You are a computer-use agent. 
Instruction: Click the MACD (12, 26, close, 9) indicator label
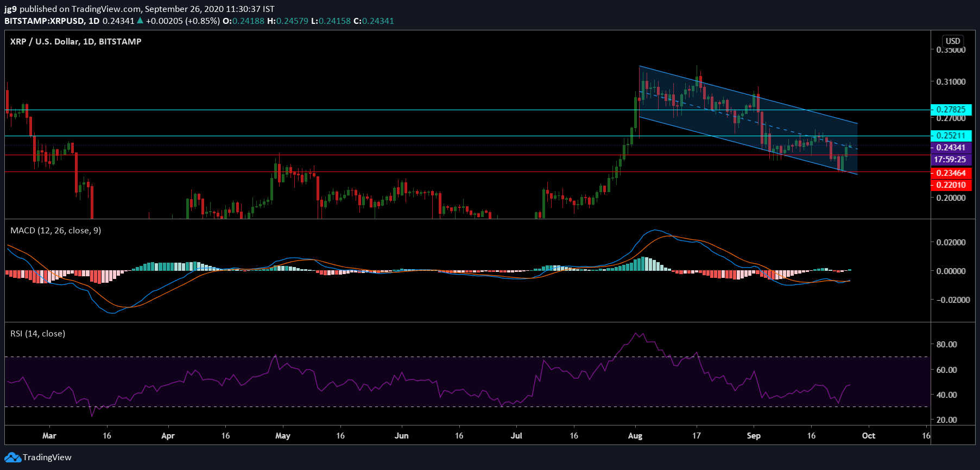(55, 231)
